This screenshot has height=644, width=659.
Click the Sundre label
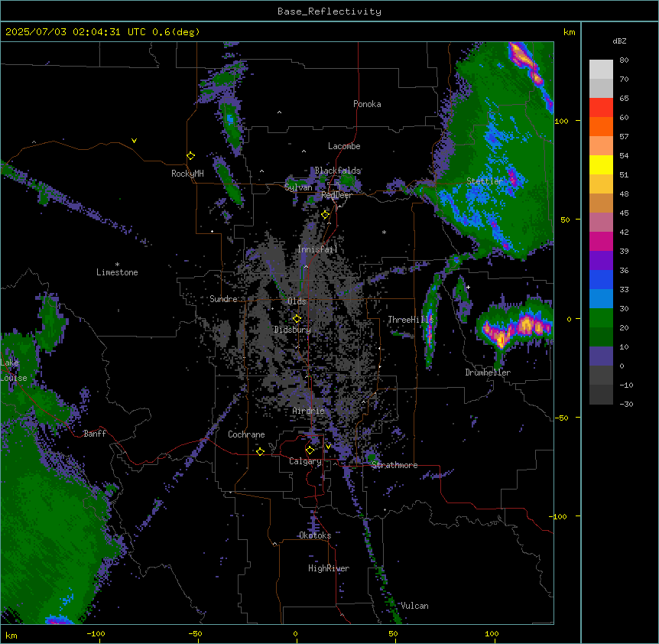[223, 299]
